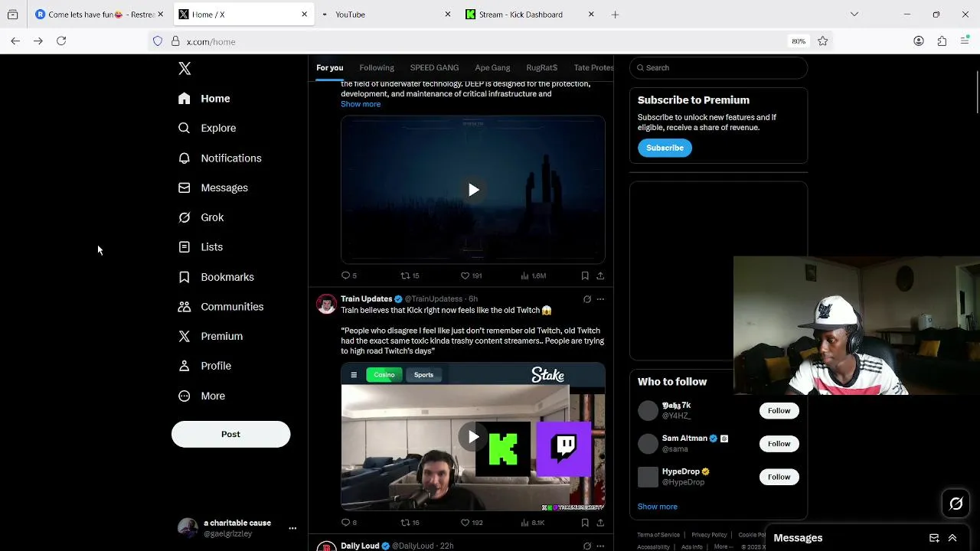Follow HypeDrop
The height and width of the screenshot is (551, 980).
(779, 477)
